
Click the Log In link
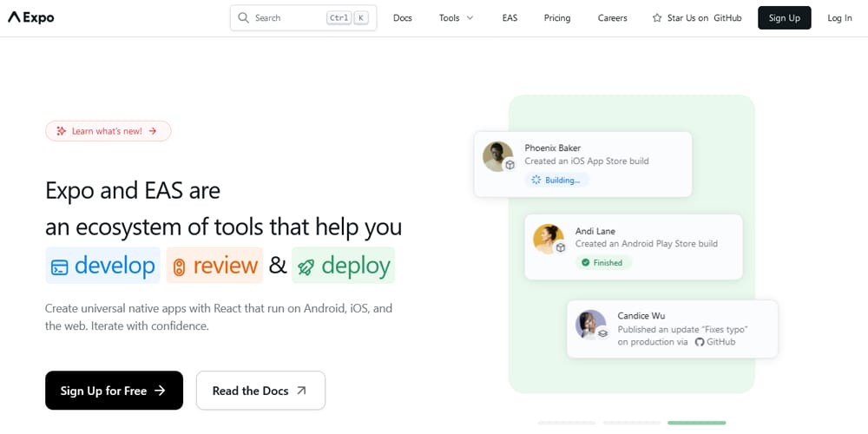pos(839,17)
